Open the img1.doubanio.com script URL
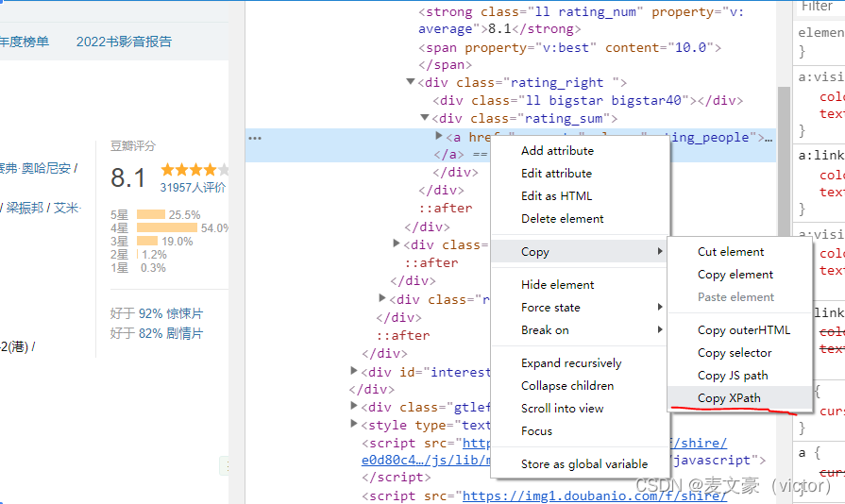This screenshot has height=504, width=845. [x=595, y=496]
